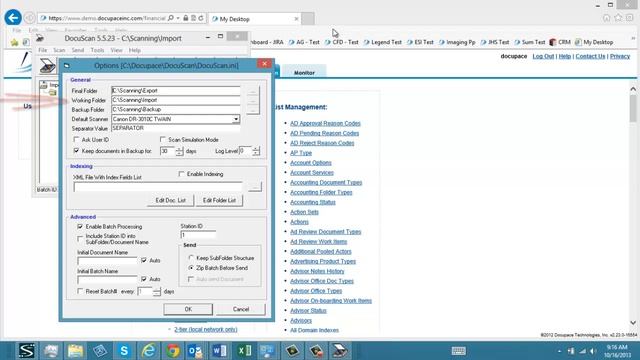Close the My Desktop browser tab
The height and width of the screenshot is (360, 640).
coord(296,19)
